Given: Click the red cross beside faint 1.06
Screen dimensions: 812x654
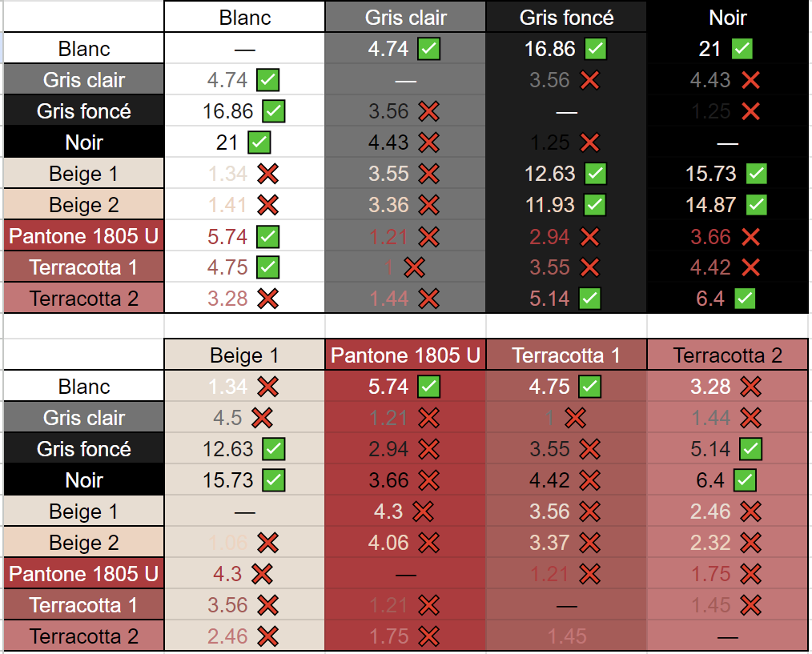Looking at the screenshot, I should point(267,543).
